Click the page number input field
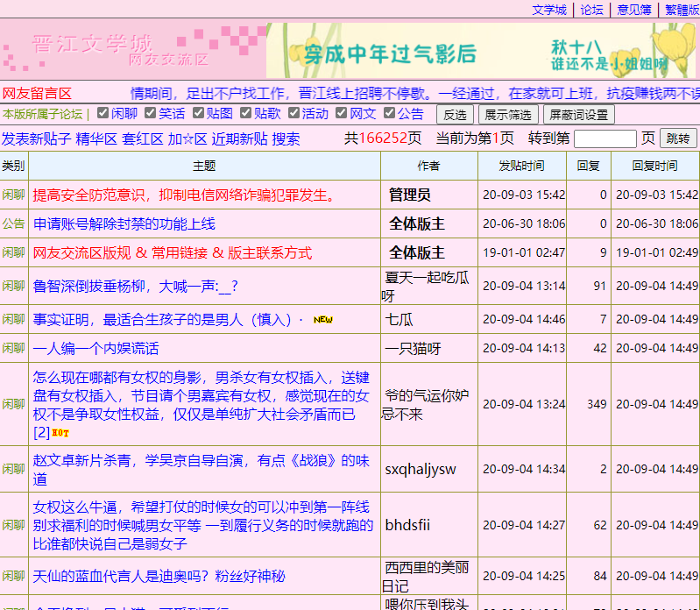700x610 pixels. coord(605,138)
